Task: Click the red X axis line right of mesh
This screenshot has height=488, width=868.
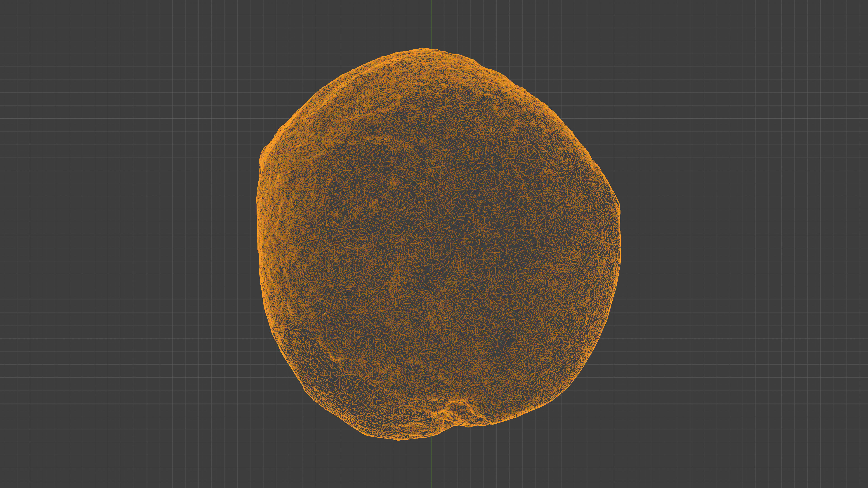Action: (x=741, y=248)
